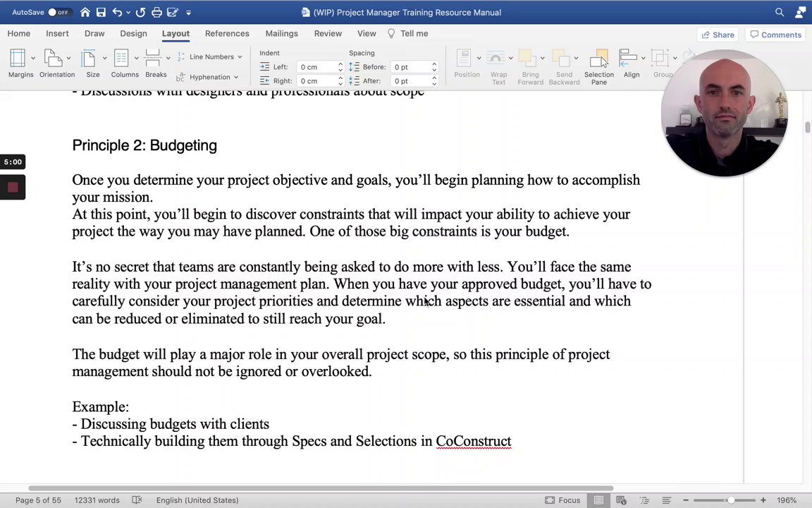Click the zoom slider handle
The width and height of the screenshot is (812, 508).
pyautogui.click(x=731, y=500)
